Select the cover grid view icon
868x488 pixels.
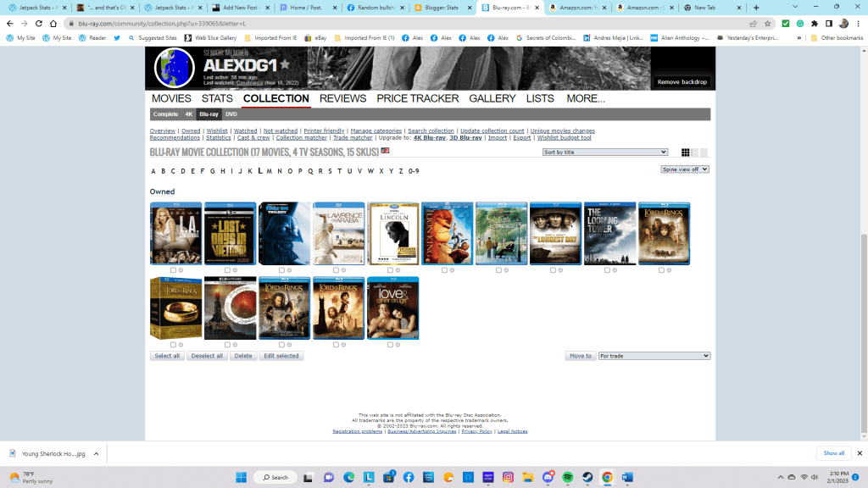click(686, 152)
